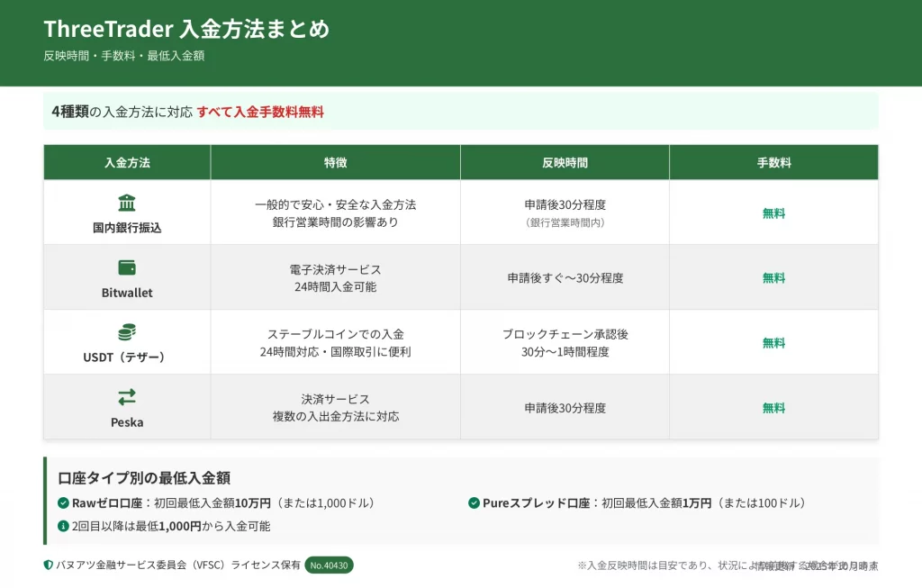Image resolution: width=922 pixels, height=588 pixels.
Task: Click the Bitwallet wallet icon
Action: [127, 267]
